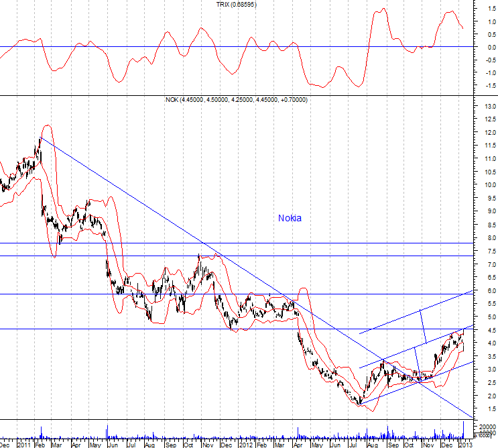Image resolution: width=498 pixels, height=448 pixels.
Task: Click the 13.0 price scale label
Action: (x=491, y=106)
